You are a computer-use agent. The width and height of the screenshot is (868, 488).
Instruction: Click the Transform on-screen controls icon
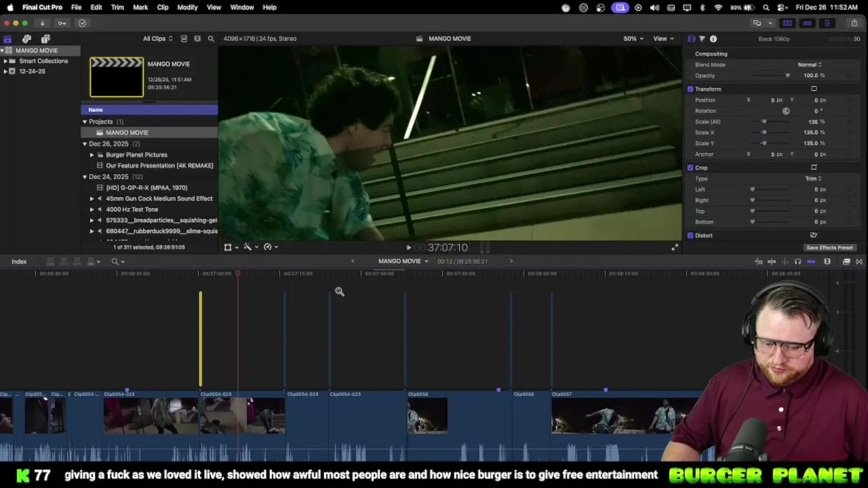click(814, 89)
